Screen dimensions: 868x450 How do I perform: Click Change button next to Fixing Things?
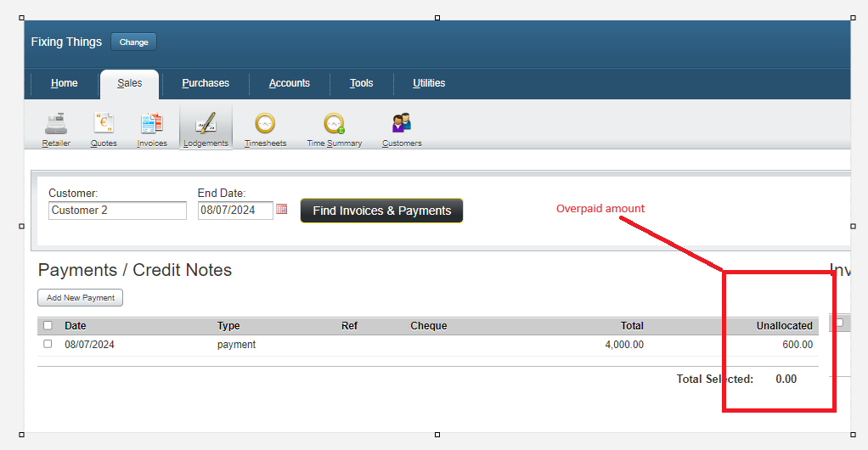133,42
